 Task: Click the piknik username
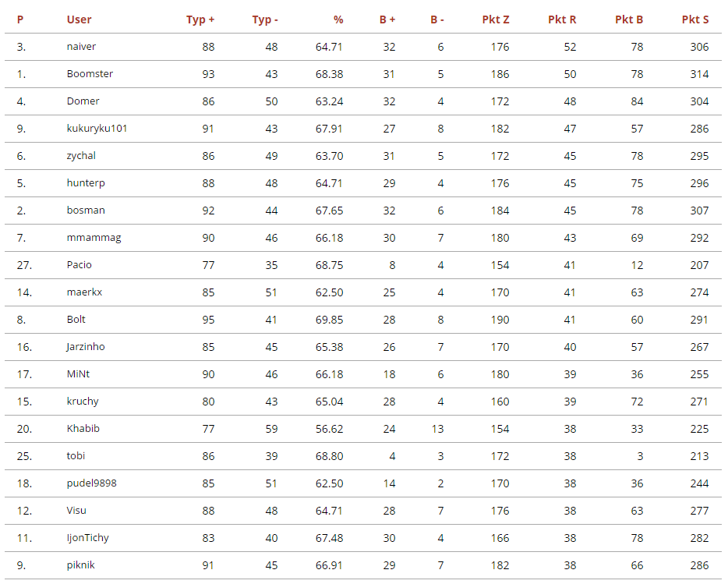(81, 565)
